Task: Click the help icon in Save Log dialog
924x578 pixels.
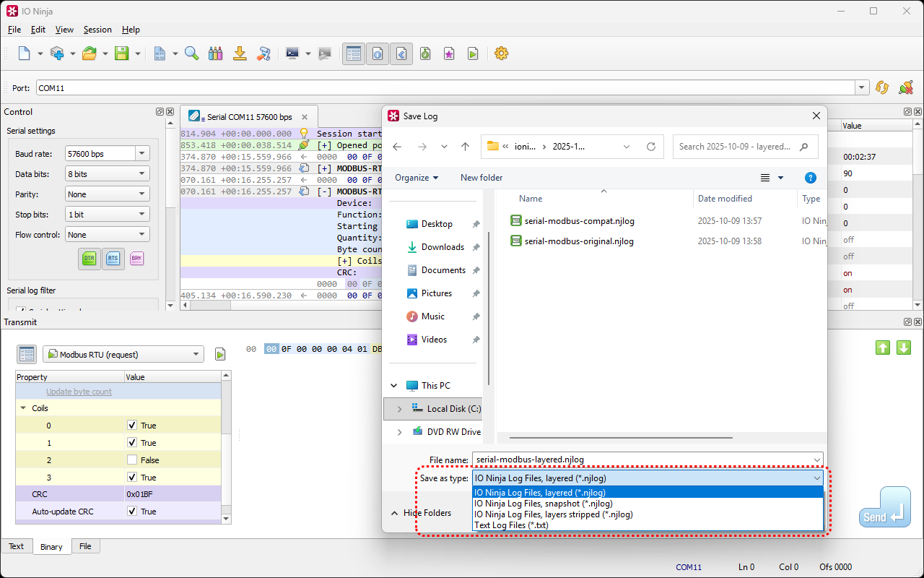Action: coord(810,178)
